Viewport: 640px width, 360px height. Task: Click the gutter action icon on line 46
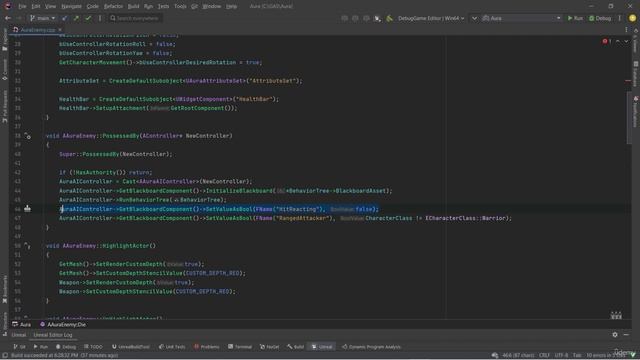(x=27, y=209)
